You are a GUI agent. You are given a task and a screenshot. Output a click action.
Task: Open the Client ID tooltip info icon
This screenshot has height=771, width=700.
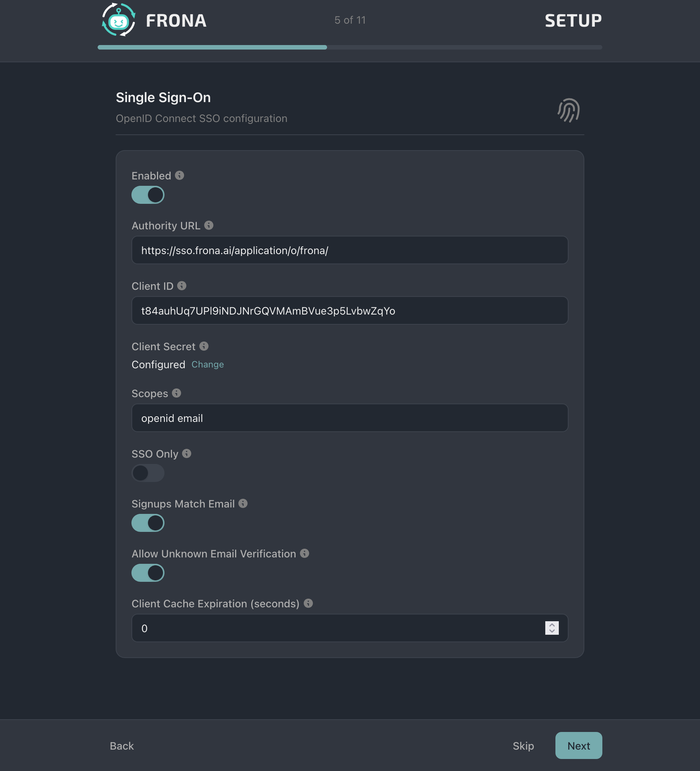183,286
